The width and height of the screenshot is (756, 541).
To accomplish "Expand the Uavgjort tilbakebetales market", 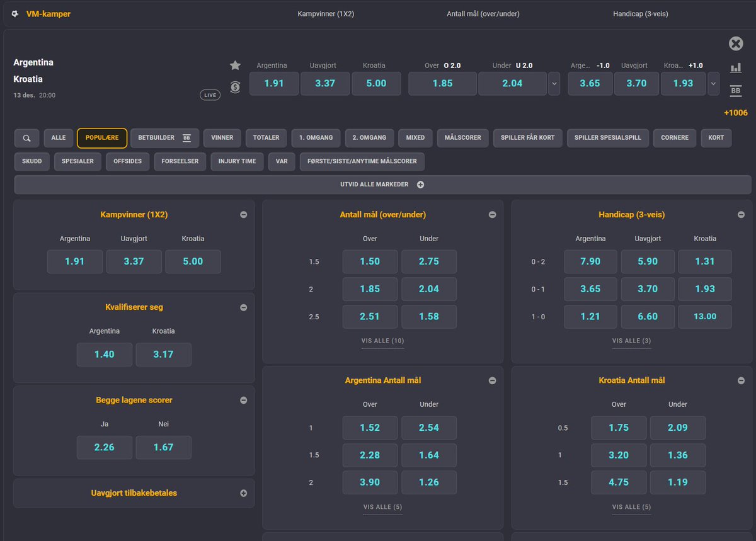I will 244,493.
